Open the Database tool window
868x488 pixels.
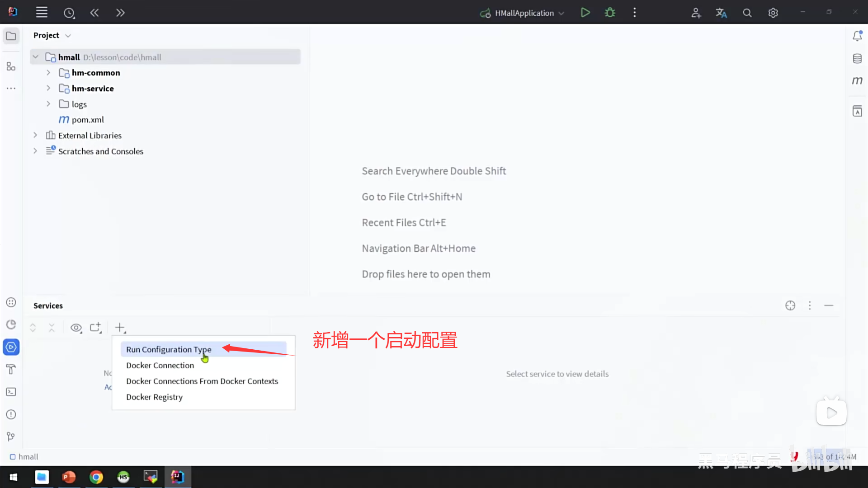pos(857,58)
